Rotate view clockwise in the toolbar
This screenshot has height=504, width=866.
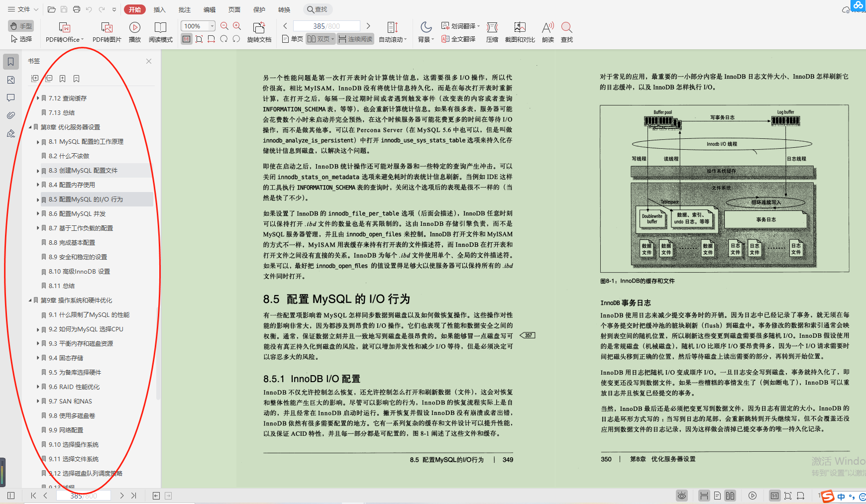tap(236, 39)
